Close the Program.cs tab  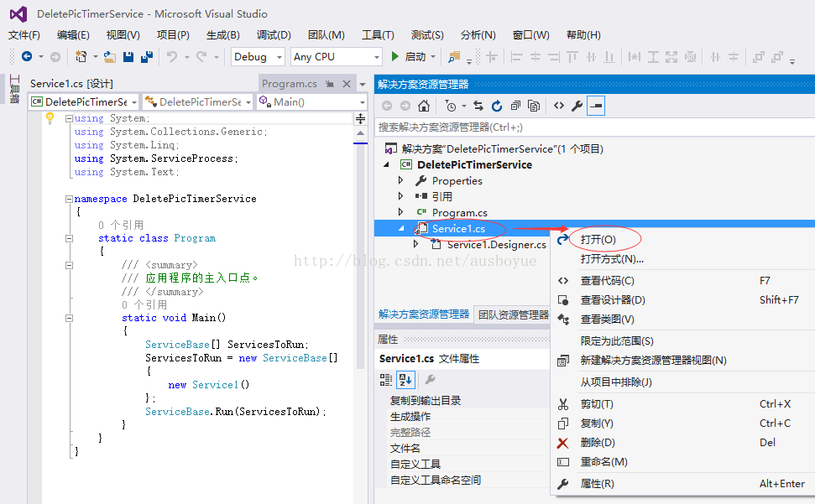(347, 84)
